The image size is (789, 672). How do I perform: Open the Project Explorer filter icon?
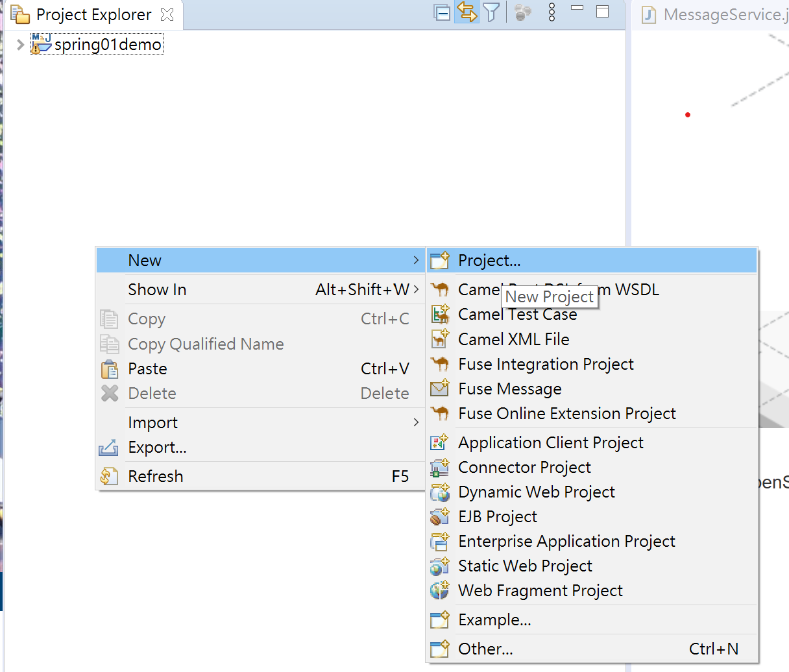[x=491, y=12]
